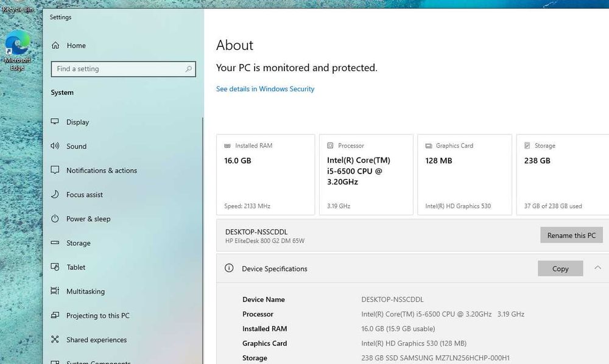This screenshot has width=609, height=364.
Task: Click the Device Name value DESKTOP-NSSCDDL
Action: tap(392, 299)
